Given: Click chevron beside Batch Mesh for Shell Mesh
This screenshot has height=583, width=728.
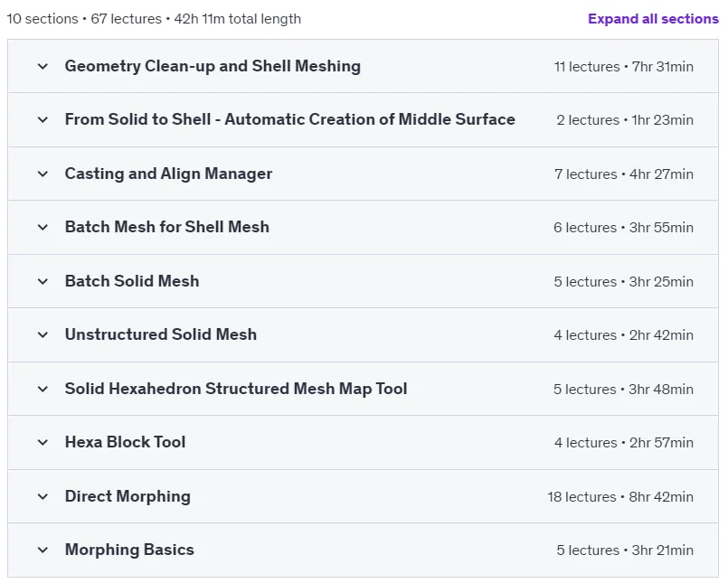Looking at the screenshot, I should (43, 228).
